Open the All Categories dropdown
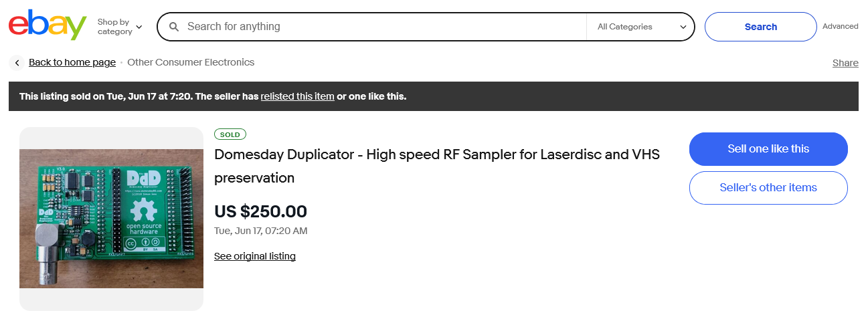 [641, 27]
